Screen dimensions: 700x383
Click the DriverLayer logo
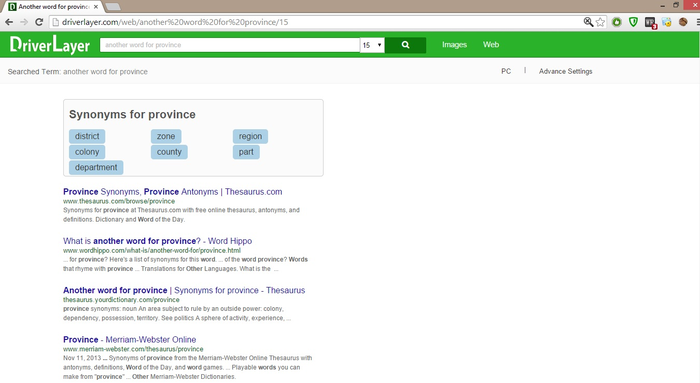50,45
